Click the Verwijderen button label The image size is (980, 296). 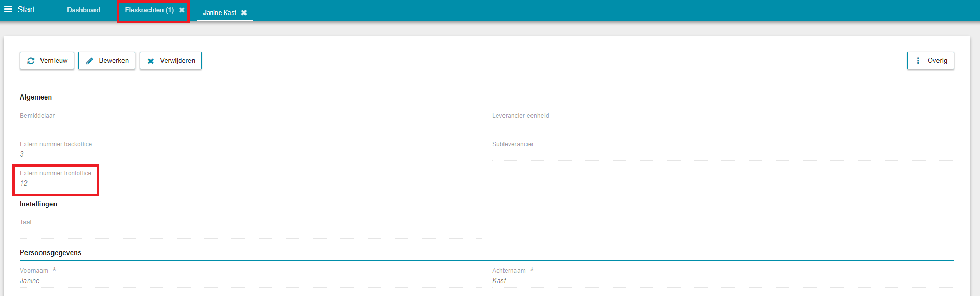tap(178, 61)
